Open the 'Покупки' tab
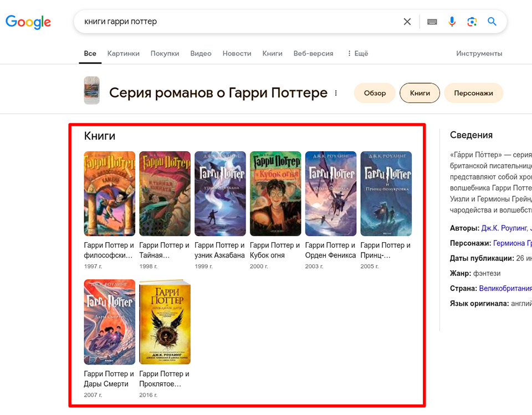The height and width of the screenshot is (415, 532). 165,53
